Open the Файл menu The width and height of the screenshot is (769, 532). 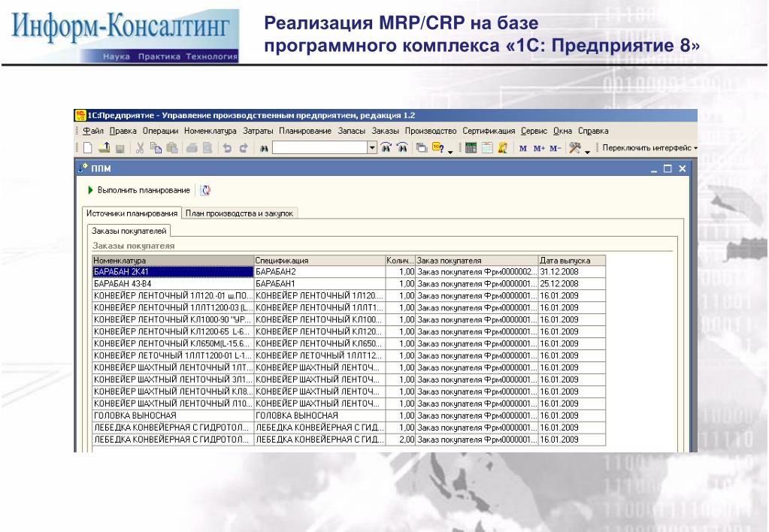coord(93,131)
